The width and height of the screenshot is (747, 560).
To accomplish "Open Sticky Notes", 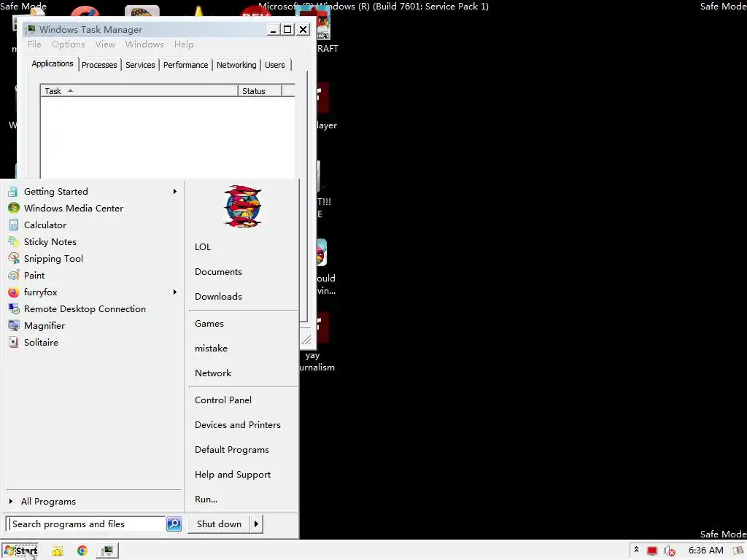I will tap(93, 242).
